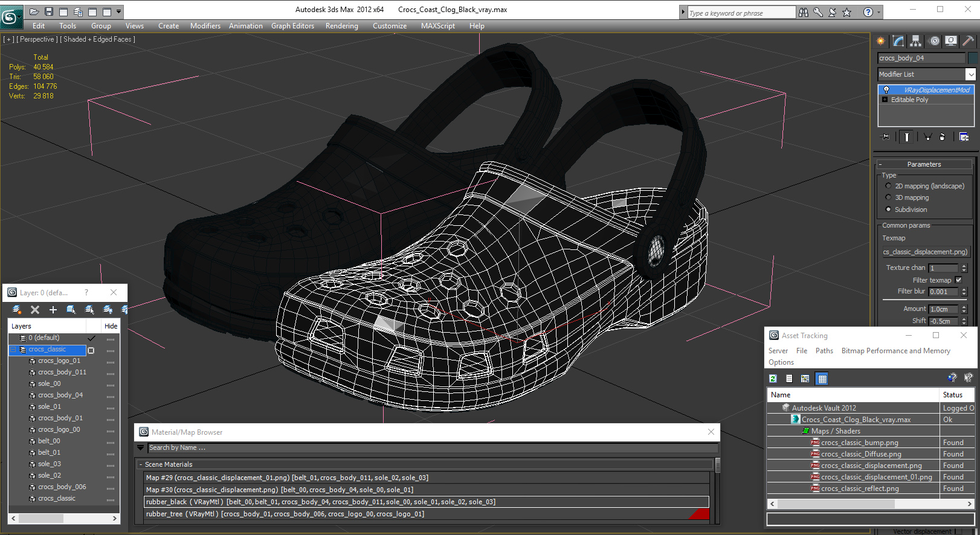The height and width of the screenshot is (535, 980).
Task: Open the Rendering menu
Action: [342, 26]
